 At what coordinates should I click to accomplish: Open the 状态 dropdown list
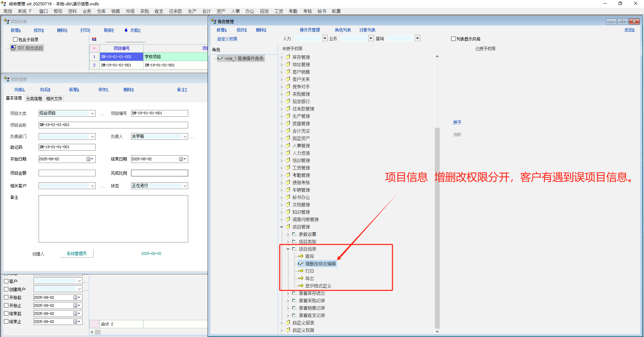click(185, 186)
